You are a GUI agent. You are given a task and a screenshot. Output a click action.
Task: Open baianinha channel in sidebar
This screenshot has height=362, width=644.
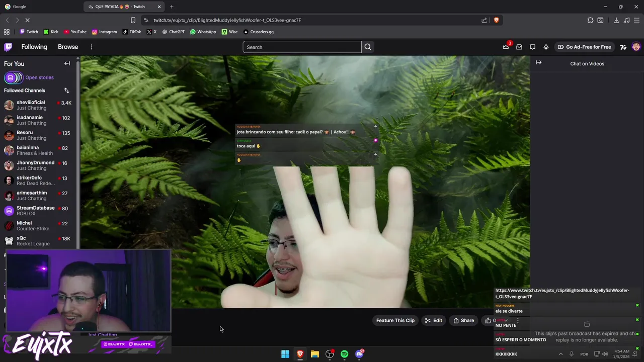[x=38, y=150]
